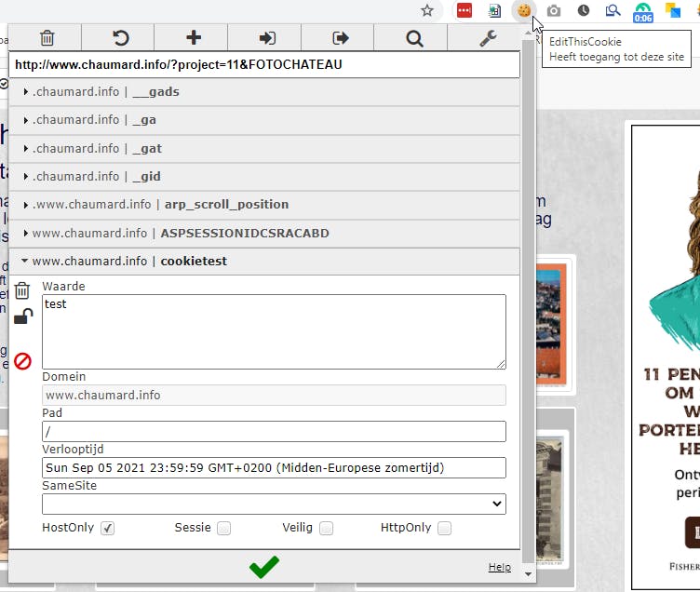Open the red password manager extension icon
The image size is (700, 592).
pyautogui.click(x=464, y=10)
